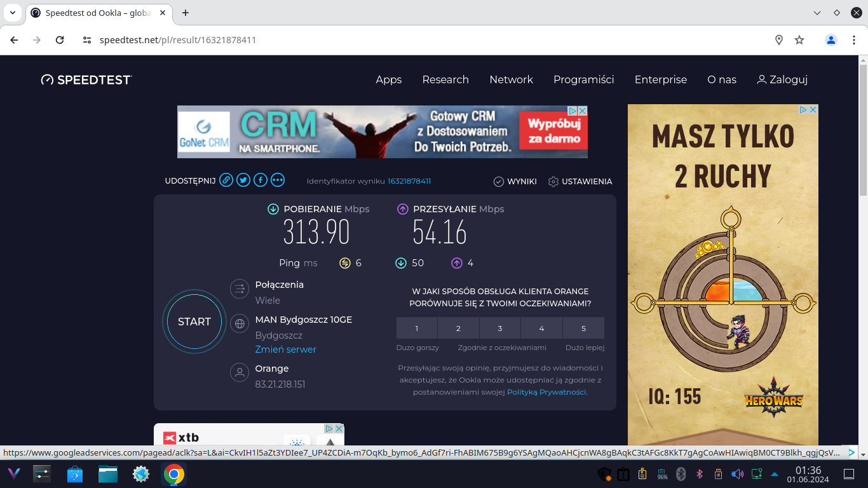The image size is (868, 488).
Task: Open Chrome from the taskbar
Action: tap(174, 474)
